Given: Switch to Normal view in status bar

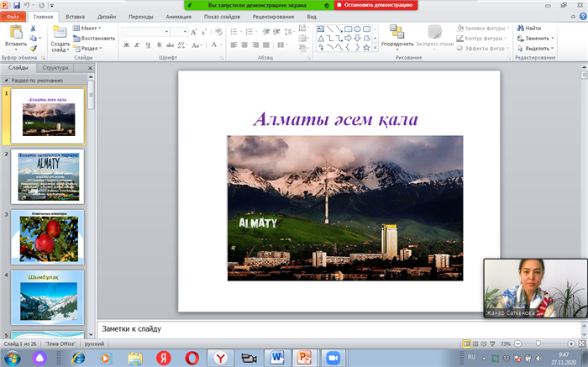Looking at the screenshot, I should pos(466,344).
